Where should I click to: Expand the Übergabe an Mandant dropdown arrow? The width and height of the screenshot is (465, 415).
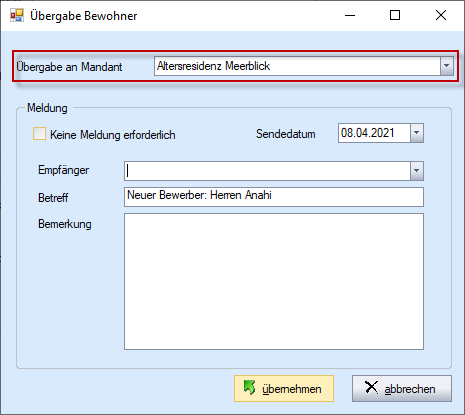click(x=447, y=66)
